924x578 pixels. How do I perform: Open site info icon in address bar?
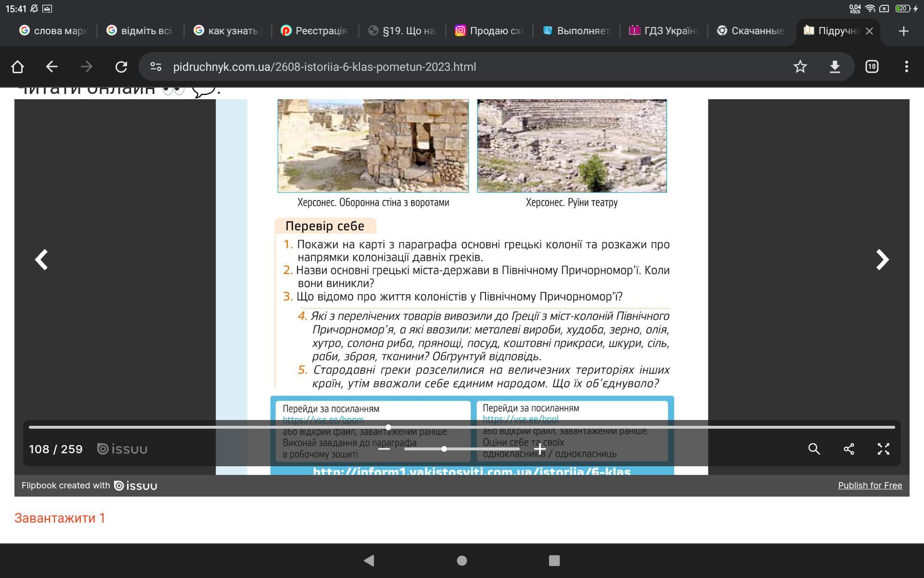(155, 66)
